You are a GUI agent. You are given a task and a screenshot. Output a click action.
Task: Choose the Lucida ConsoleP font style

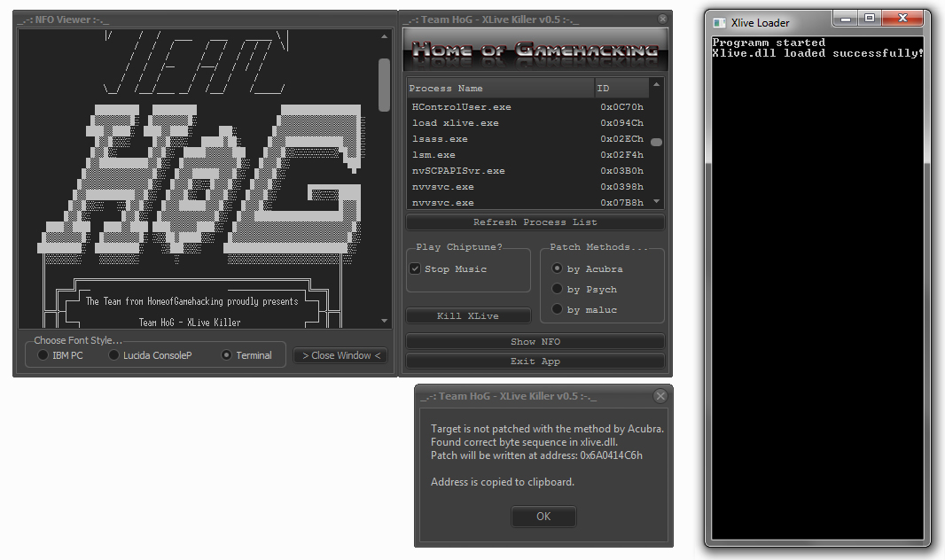point(113,355)
